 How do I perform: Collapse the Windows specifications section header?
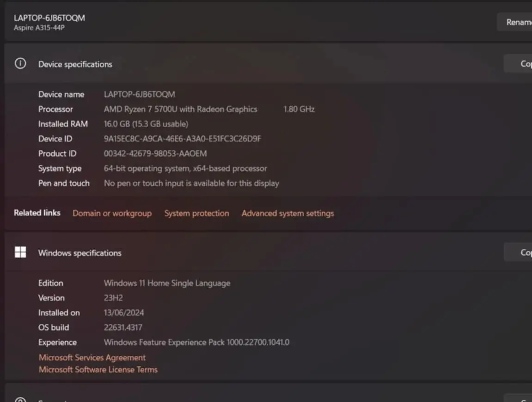(268, 252)
